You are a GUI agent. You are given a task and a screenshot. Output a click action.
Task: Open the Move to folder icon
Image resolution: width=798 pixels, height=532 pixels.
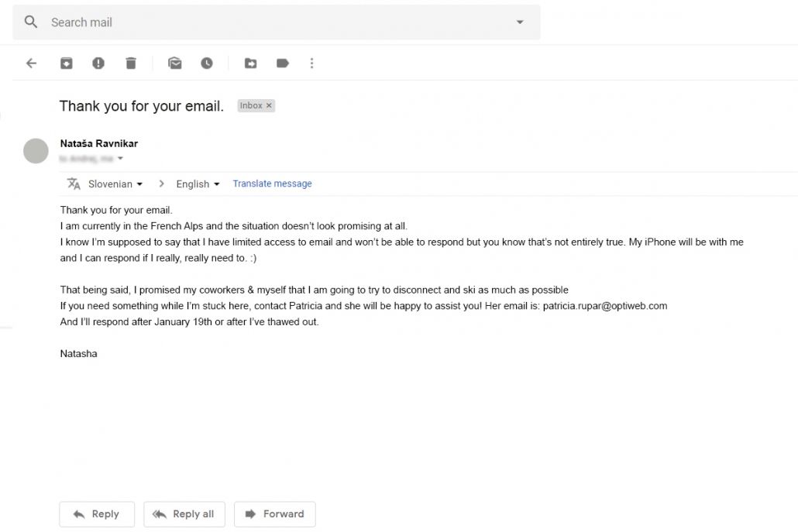tap(251, 63)
